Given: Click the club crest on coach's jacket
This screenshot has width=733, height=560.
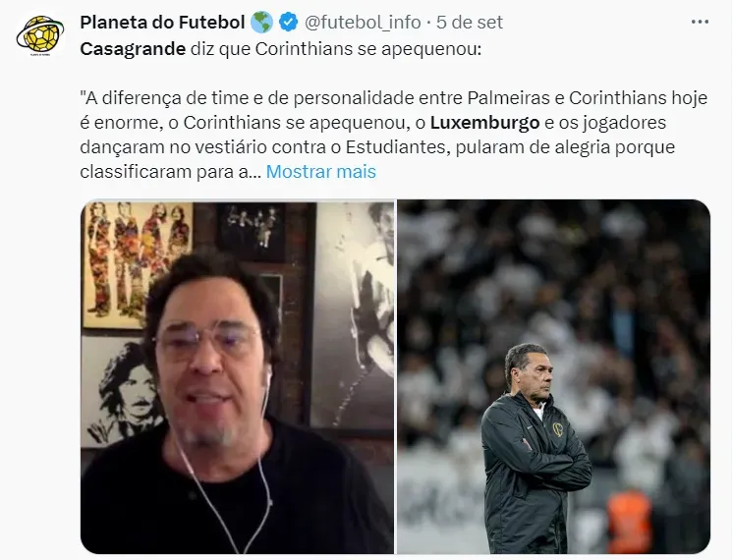Looking at the screenshot, I should tap(558, 429).
